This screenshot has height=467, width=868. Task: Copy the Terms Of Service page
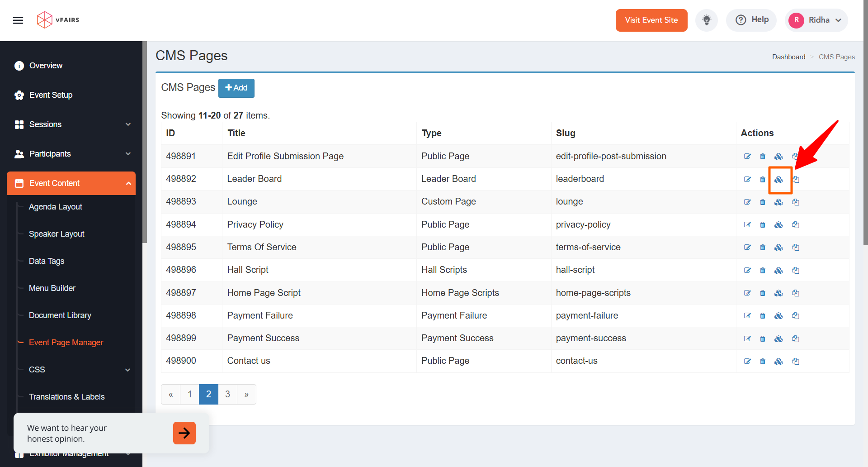coord(796,248)
